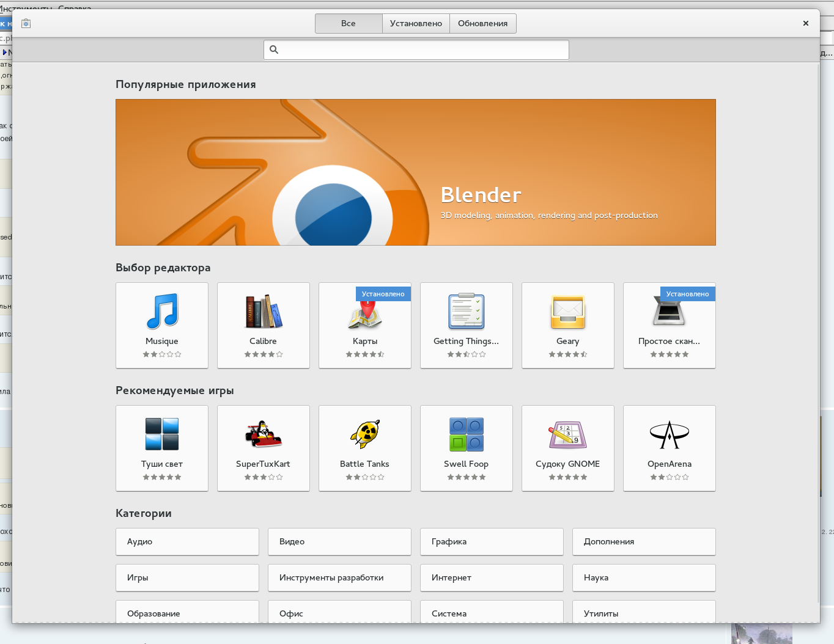This screenshot has width=834, height=644.
Task: Click the star rating under SuperTuxKart
Action: coord(264,477)
